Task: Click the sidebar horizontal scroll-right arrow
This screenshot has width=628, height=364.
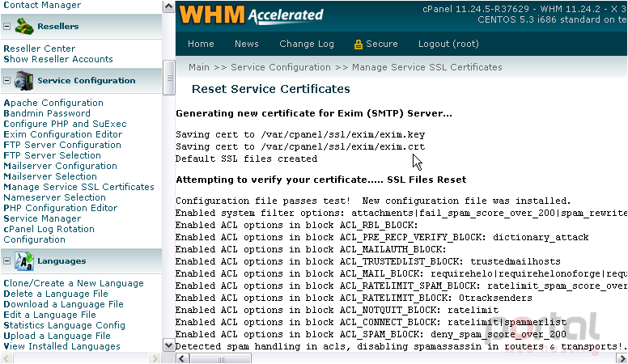Action: click(x=155, y=358)
